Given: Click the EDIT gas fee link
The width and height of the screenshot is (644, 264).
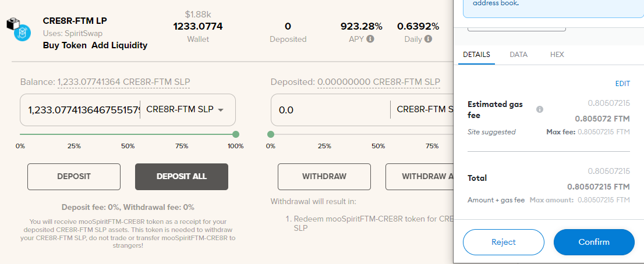Looking at the screenshot, I should [622, 84].
